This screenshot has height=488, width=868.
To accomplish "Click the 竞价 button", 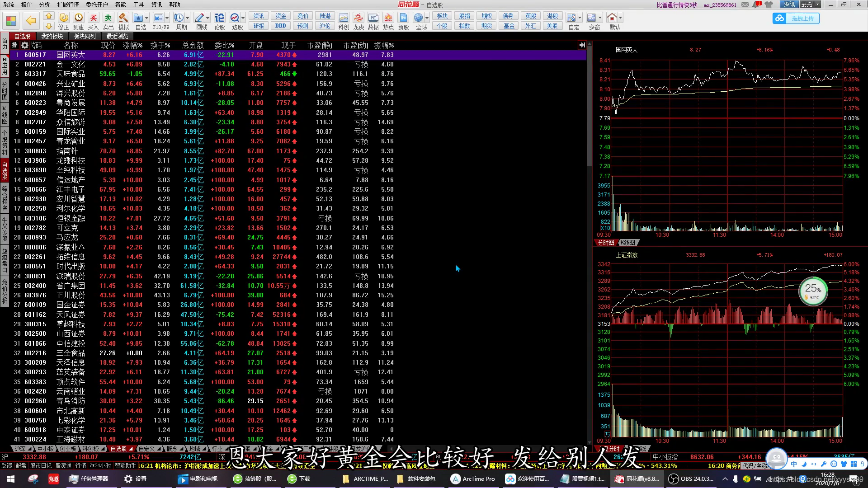I will click(303, 16).
